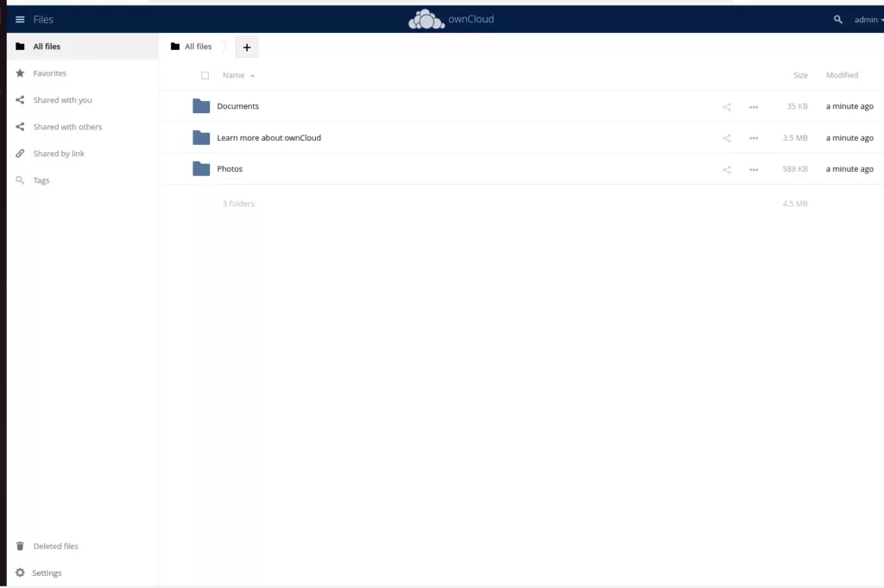This screenshot has height=588, width=884.
Task: Click the Tags magnifier icon
Action: click(x=21, y=180)
